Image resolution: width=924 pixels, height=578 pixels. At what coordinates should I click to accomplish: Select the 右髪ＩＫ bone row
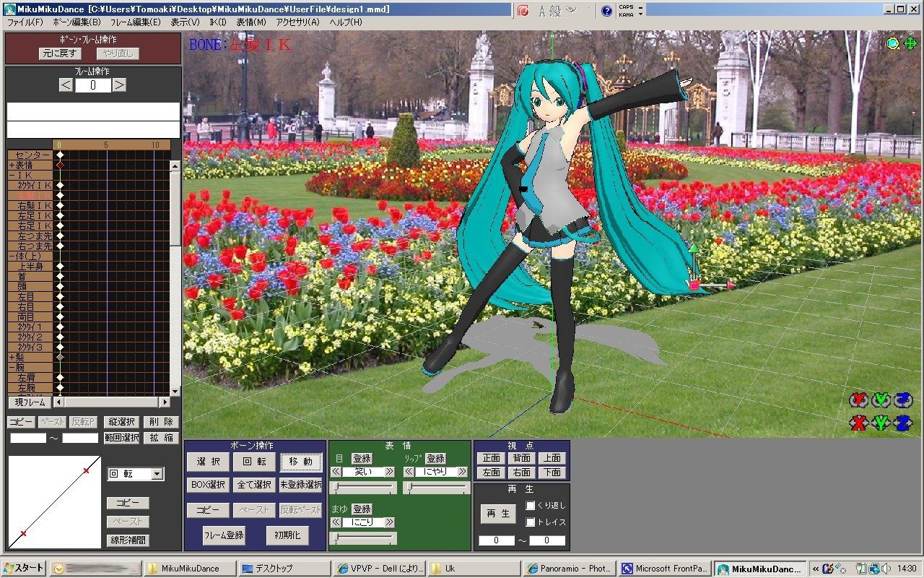click(30, 206)
